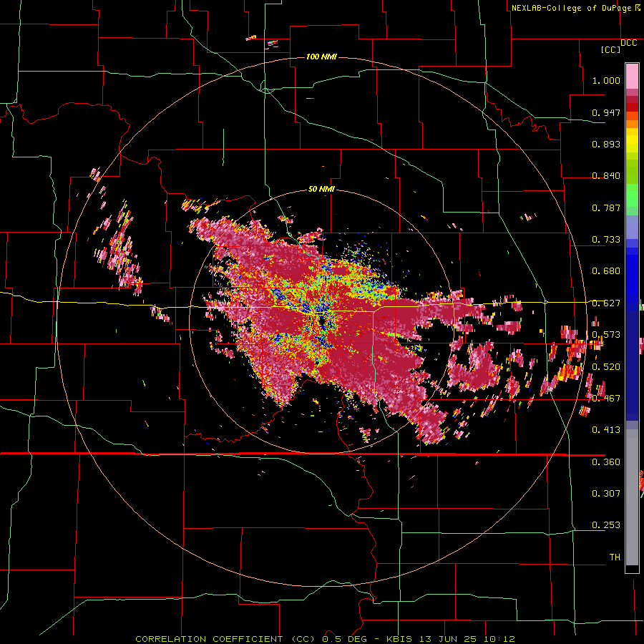Click the 100 NMI range ring label

[321, 57]
